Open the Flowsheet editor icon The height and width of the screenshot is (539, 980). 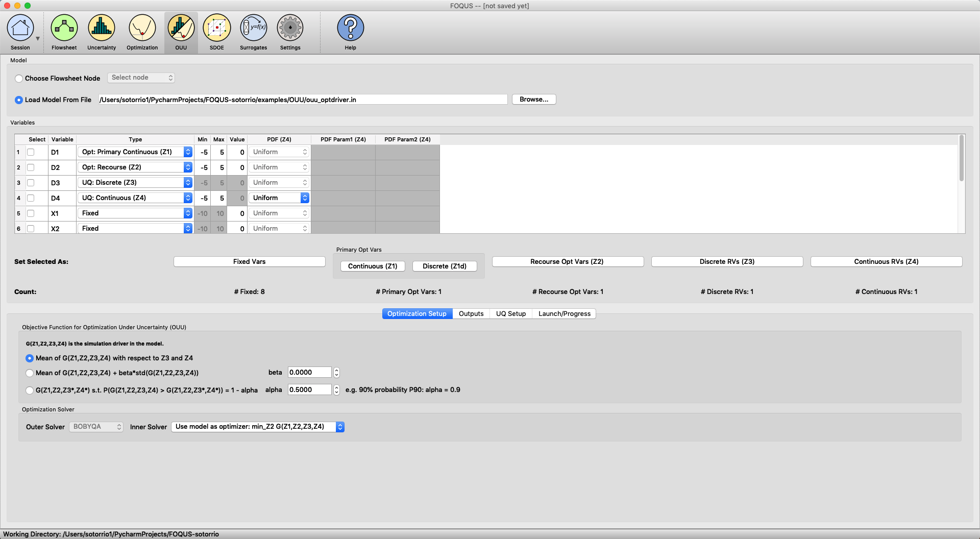(64, 29)
